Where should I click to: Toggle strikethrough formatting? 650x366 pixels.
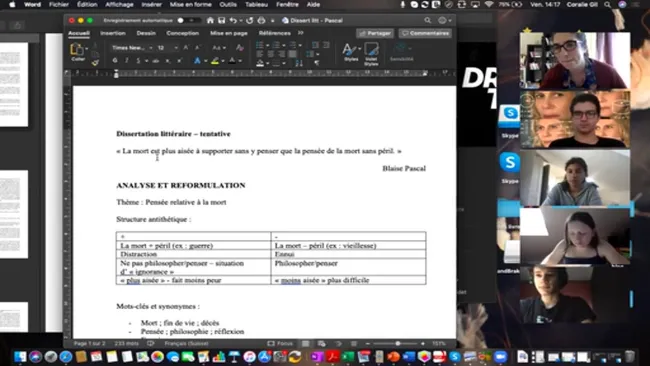click(x=156, y=61)
